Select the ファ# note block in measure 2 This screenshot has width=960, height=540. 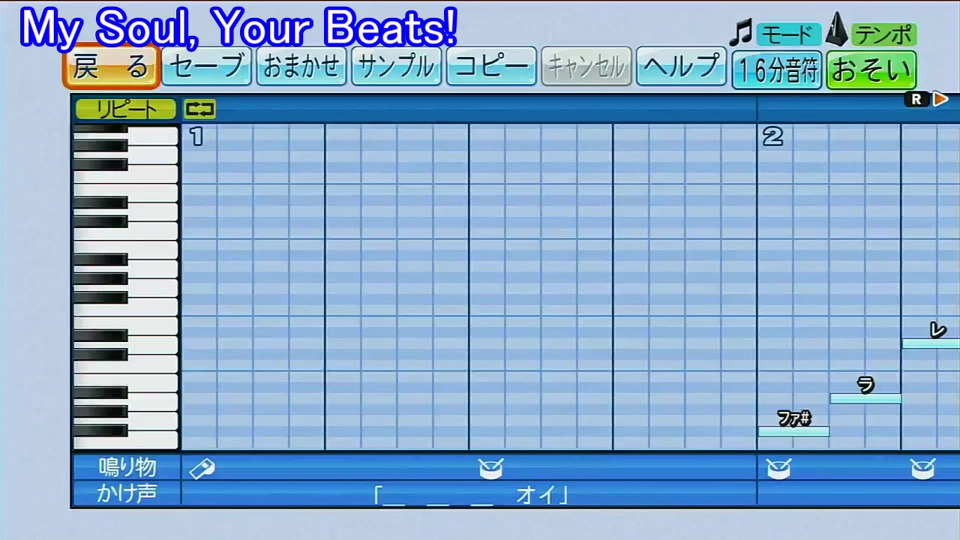(793, 431)
